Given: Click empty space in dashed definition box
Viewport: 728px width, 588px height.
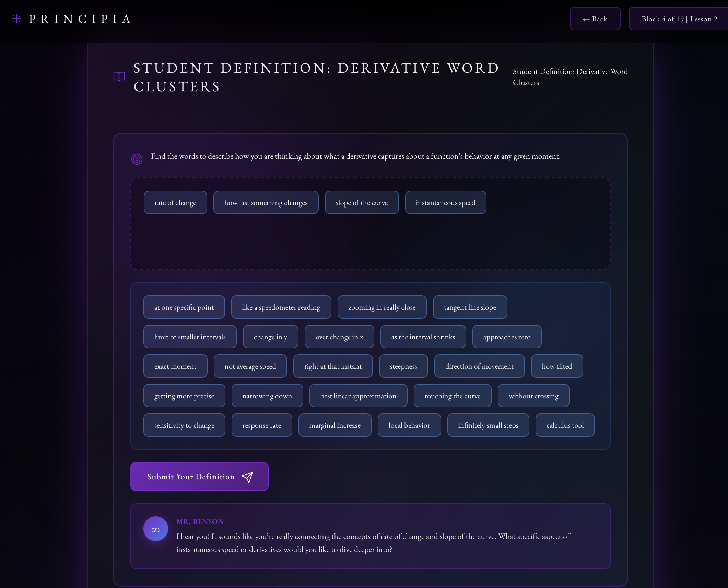Looking at the screenshot, I should point(371,244).
